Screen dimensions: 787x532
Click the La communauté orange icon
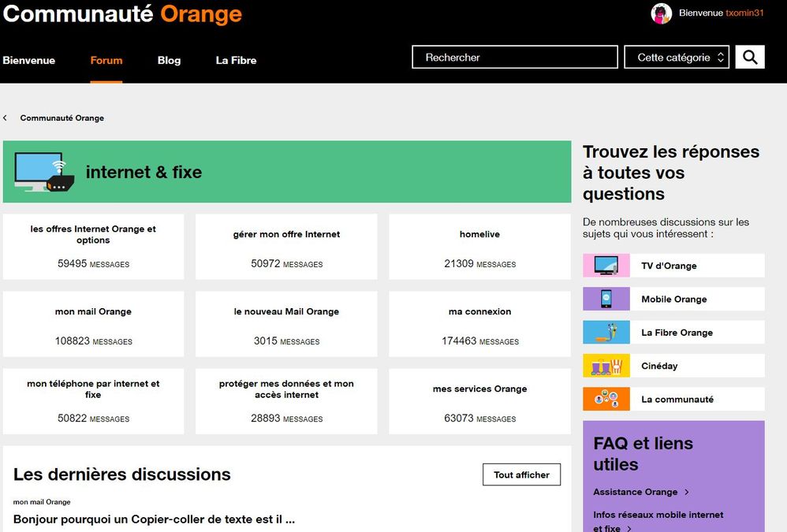[606, 399]
